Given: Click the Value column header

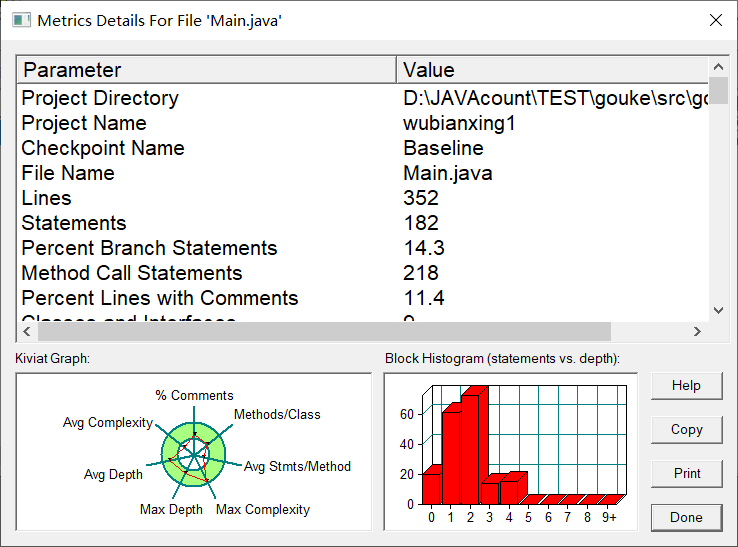Looking at the screenshot, I should [x=552, y=70].
